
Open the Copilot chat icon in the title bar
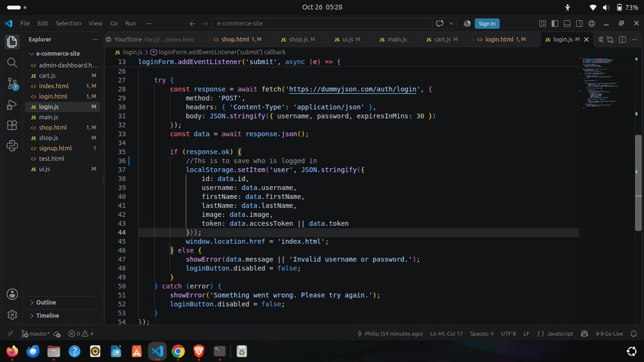[x=440, y=24]
